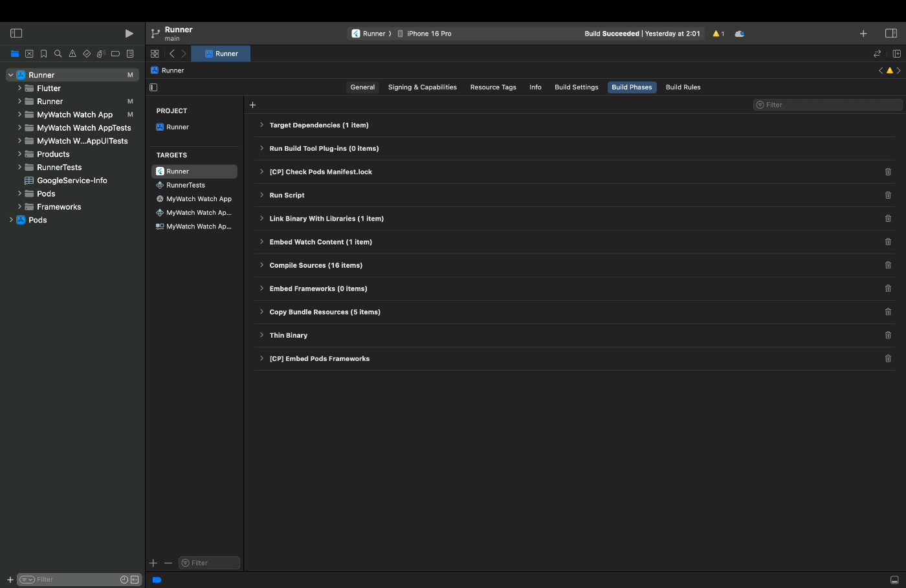Click the targets list Filter field
This screenshot has height=588, width=906.
tap(209, 563)
